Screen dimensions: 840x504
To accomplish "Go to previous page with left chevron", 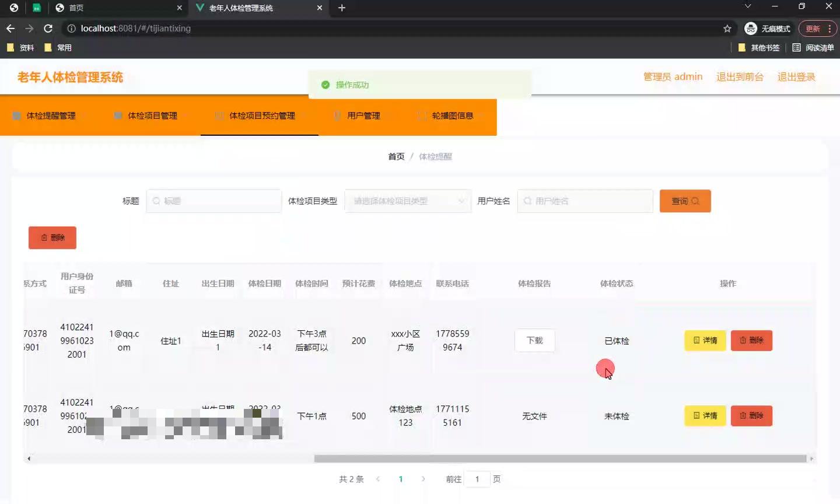I will pyautogui.click(x=378, y=479).
